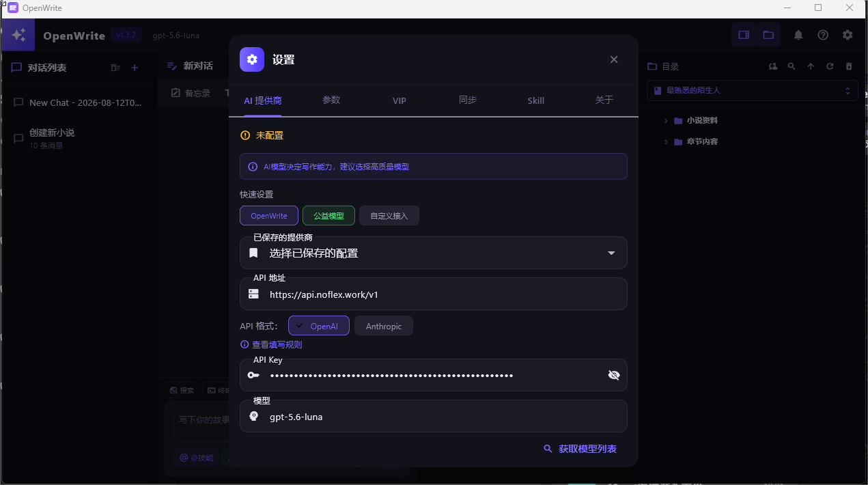Click the sync-user icon in 目录 header
This screenshot has width=868, height=485.
[772, 66]
